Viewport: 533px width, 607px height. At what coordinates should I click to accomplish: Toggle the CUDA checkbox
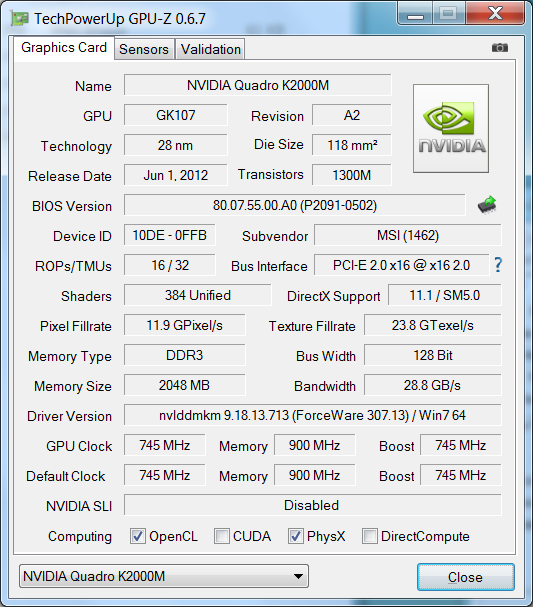pos(222,536)
